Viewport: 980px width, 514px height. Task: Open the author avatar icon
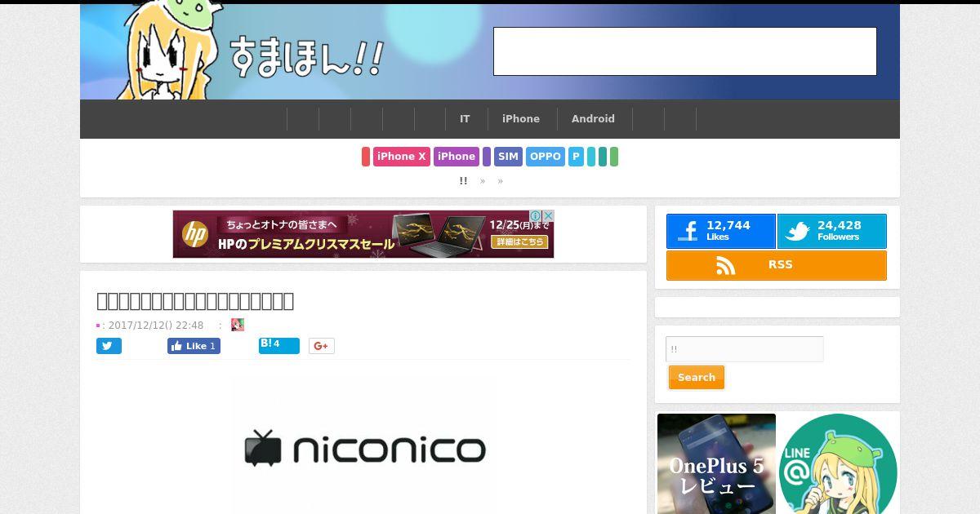(238, 325)
